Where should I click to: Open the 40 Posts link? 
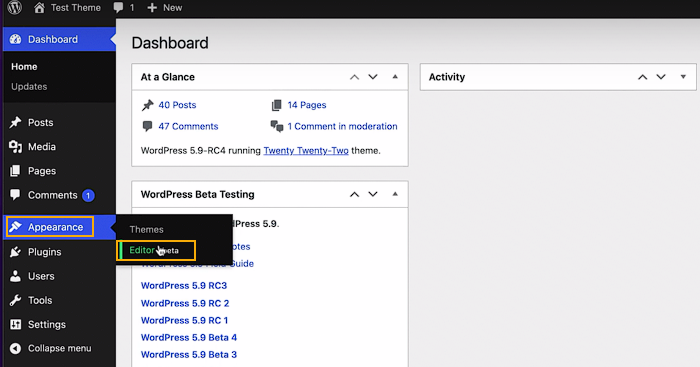click(x=177, y=105)
